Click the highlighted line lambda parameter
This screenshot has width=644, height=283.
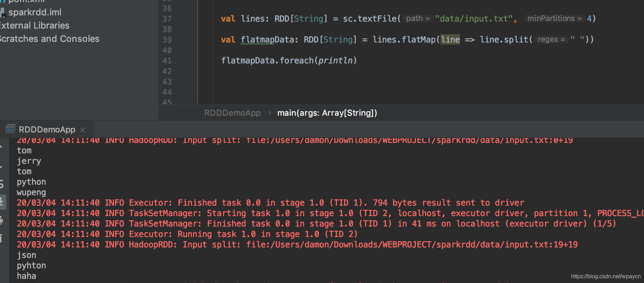click(x=450, y=40)
